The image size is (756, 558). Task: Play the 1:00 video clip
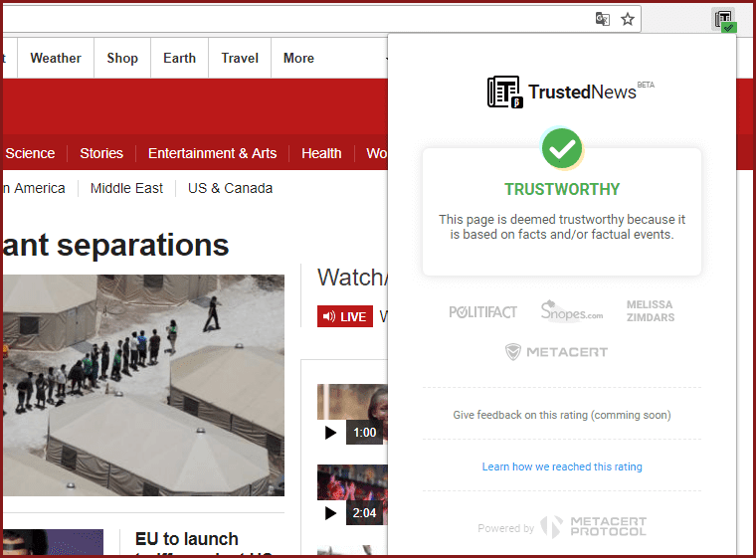coord(331,433)
